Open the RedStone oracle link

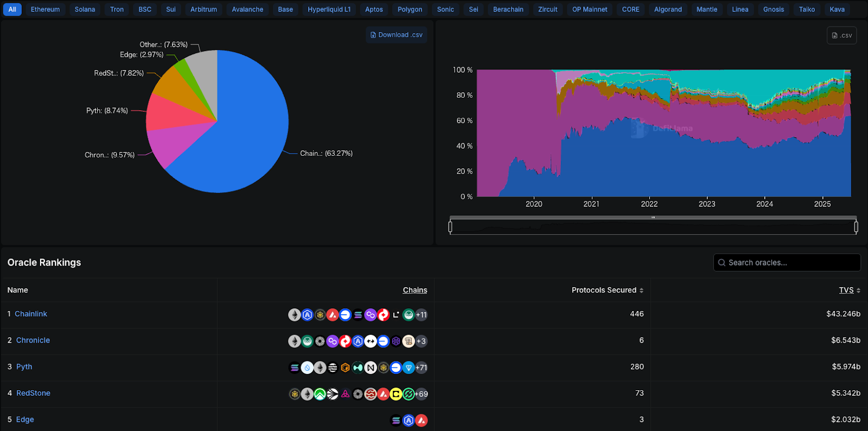click(33, 393)
